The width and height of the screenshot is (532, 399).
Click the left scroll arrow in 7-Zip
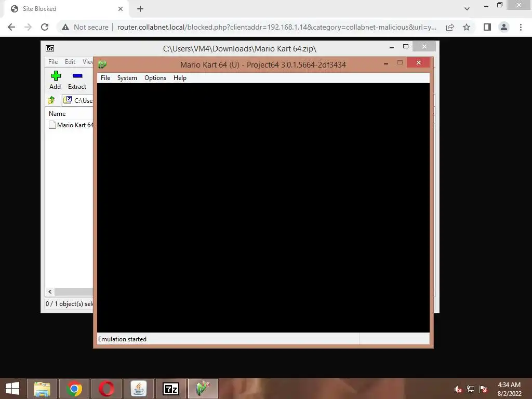coord(50,292)
